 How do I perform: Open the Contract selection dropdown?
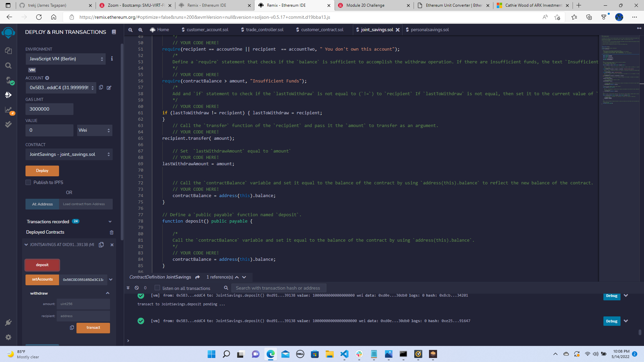pyautogui.click(x=69, y=154)
